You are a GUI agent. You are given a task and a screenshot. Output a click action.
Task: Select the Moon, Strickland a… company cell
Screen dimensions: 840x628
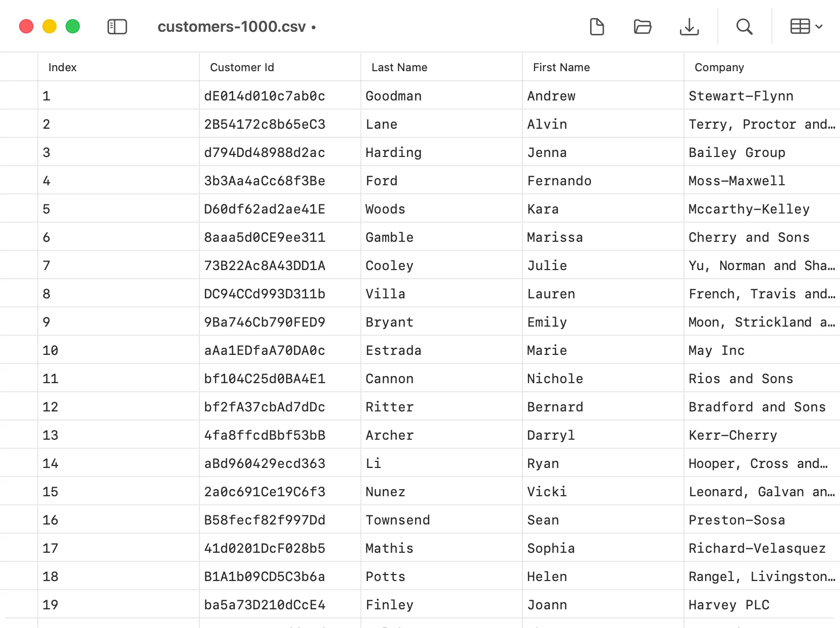[762, 322]
